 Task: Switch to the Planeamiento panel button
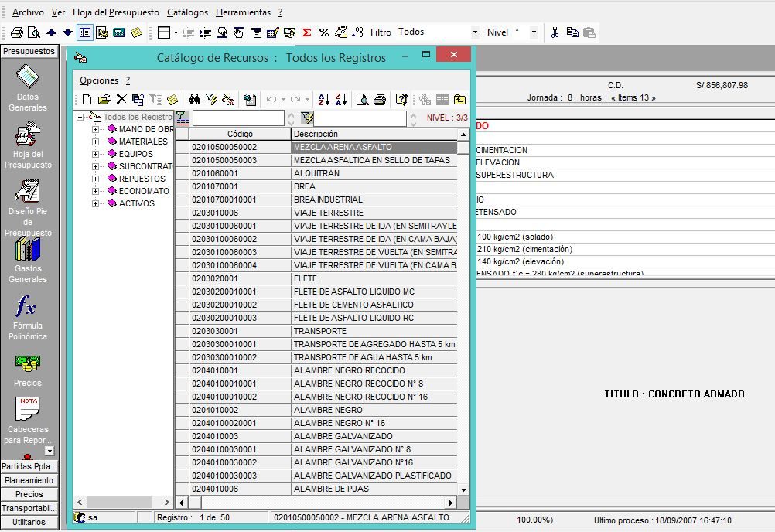pyautogui.click(x=29, y=480)
